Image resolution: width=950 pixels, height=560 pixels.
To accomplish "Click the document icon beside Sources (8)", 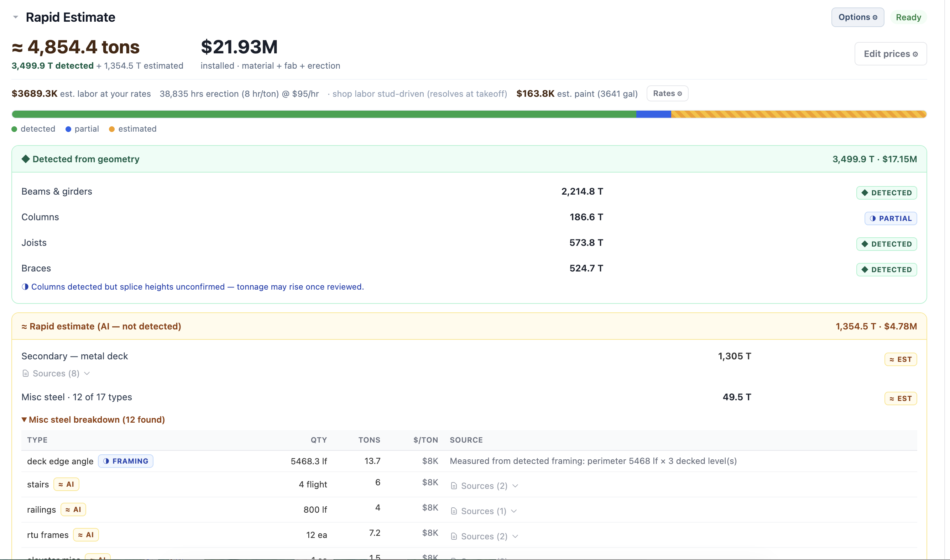I will [x=26, y=374].
